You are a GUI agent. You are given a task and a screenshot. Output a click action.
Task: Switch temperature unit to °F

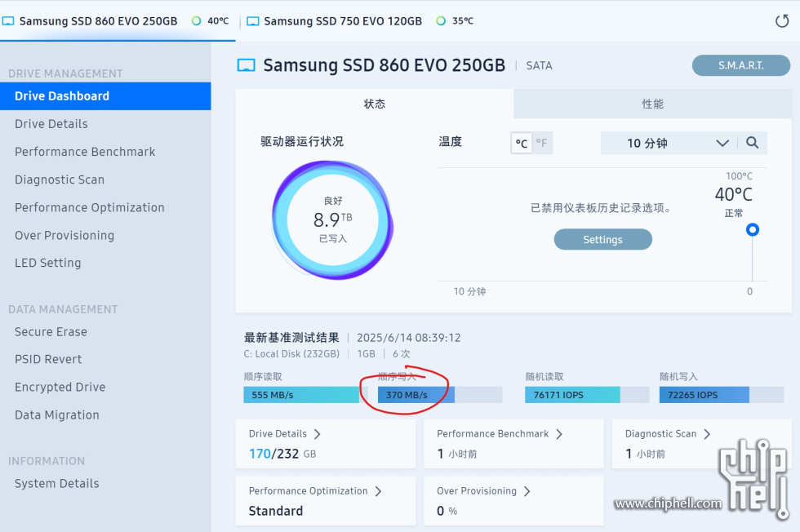pos(542,144)
